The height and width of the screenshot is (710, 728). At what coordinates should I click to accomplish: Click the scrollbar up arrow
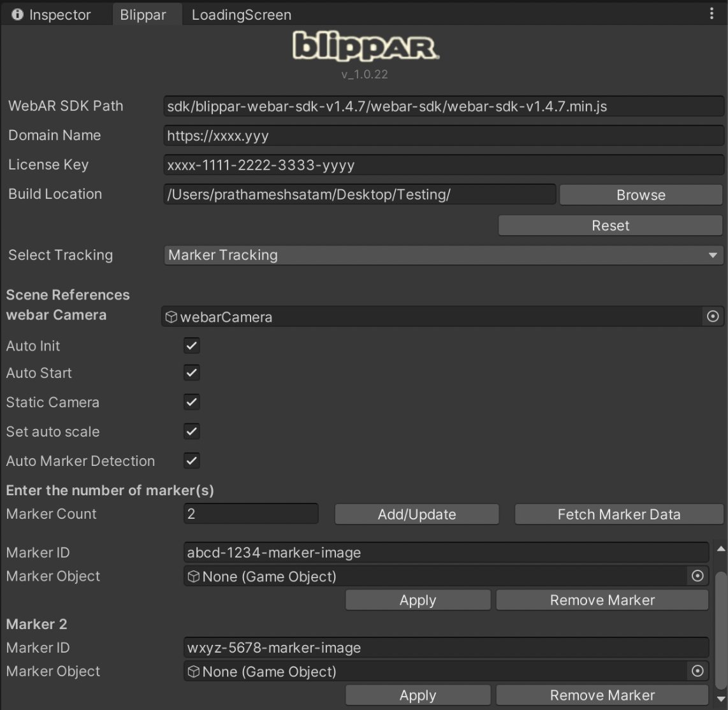720,549
